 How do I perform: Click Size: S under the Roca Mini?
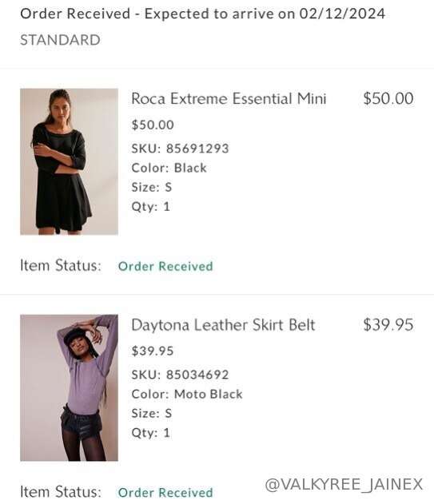pos(152,187)
